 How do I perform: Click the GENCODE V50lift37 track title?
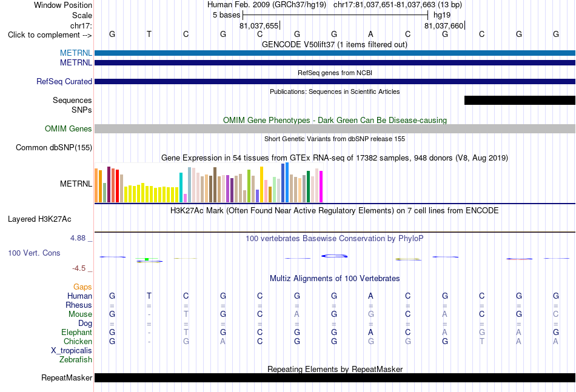pyautogui.click(x=335, y=45)
